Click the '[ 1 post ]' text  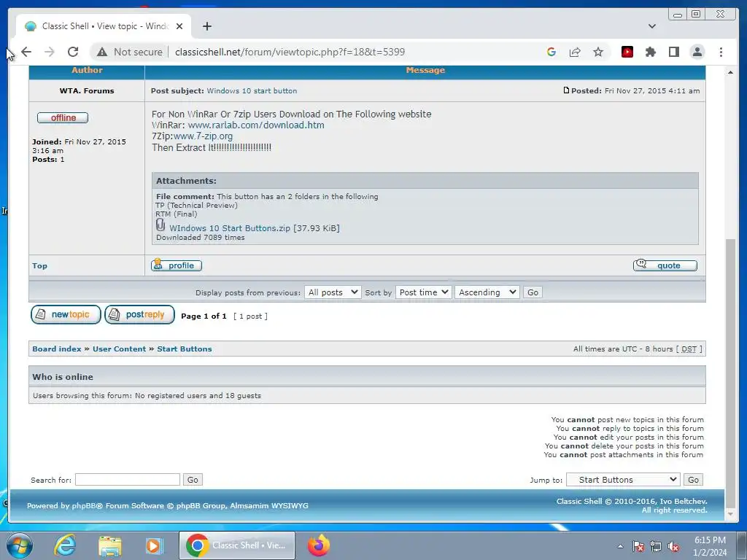(250, 316)
